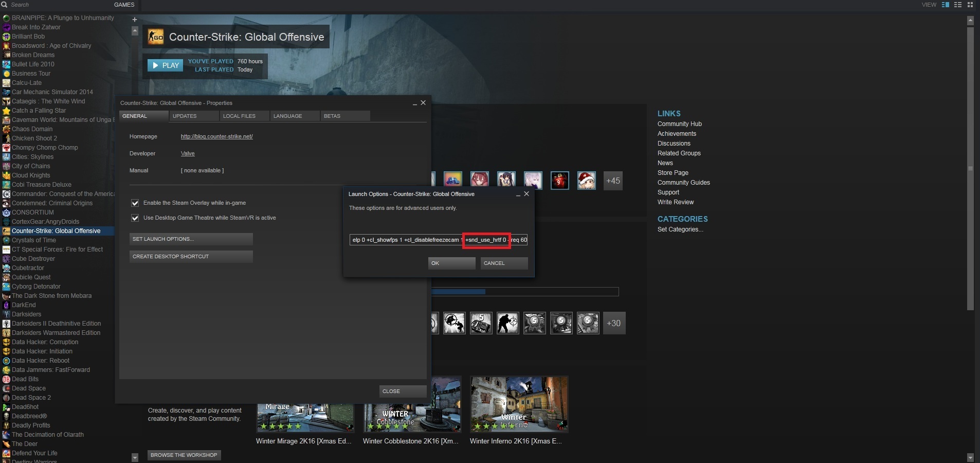Switch to list view icon
The height and width of the screenshot is (463, 980).
[x=958, y=5]
